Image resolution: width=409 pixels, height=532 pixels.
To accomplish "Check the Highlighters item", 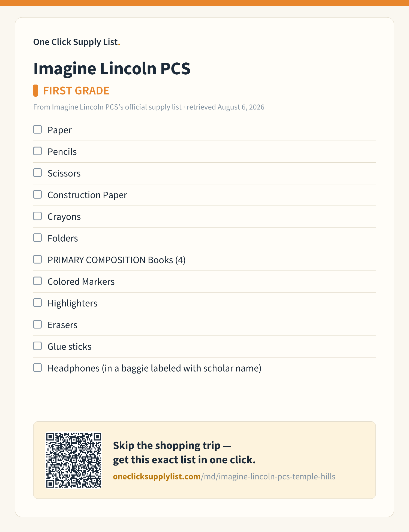I will pos(37,303).
